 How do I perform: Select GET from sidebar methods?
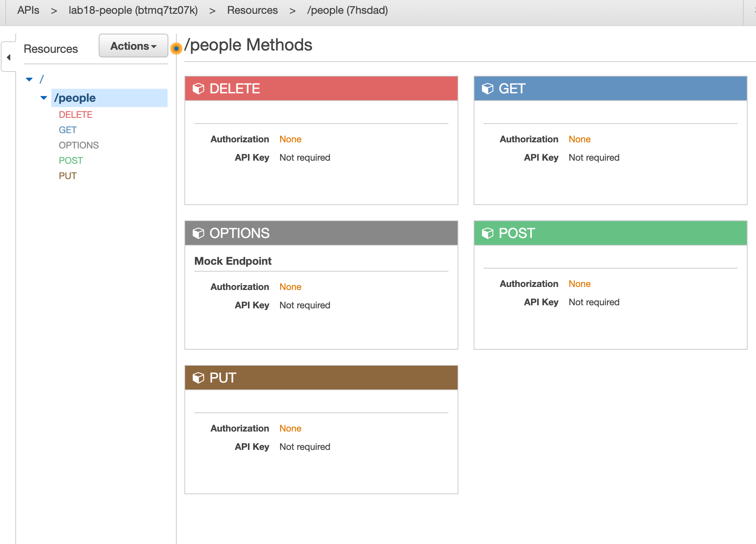(x=66, y=129)
